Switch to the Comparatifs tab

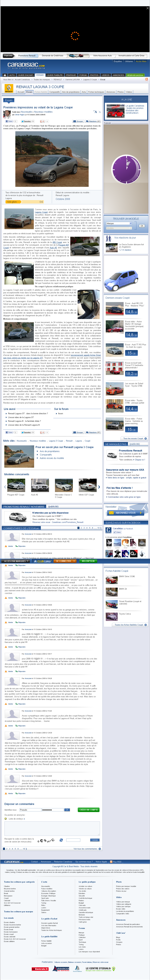[x=55, y=92]
